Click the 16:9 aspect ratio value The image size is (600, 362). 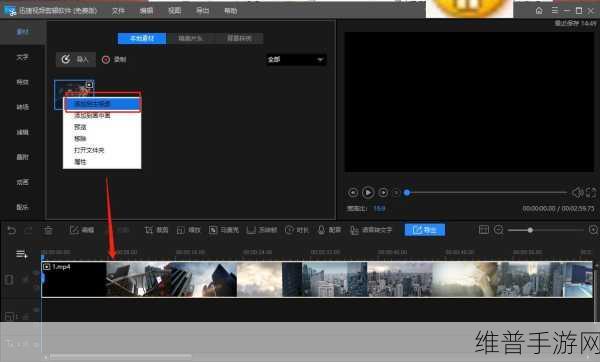coord(379,209)
